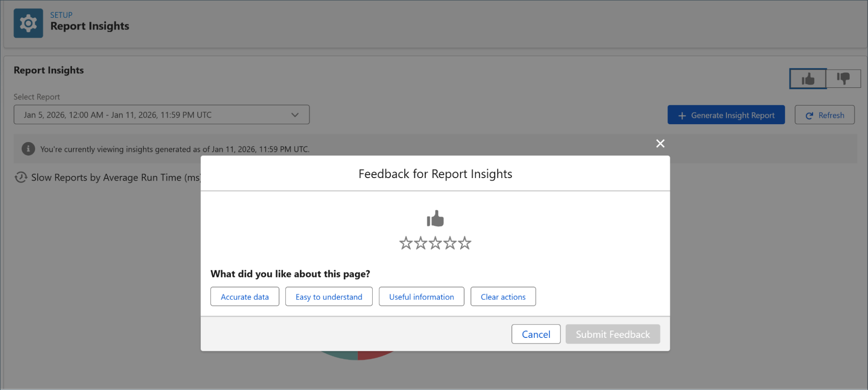Click the thumbs down feedback button

pyautogui.click(x=843, y=79)
